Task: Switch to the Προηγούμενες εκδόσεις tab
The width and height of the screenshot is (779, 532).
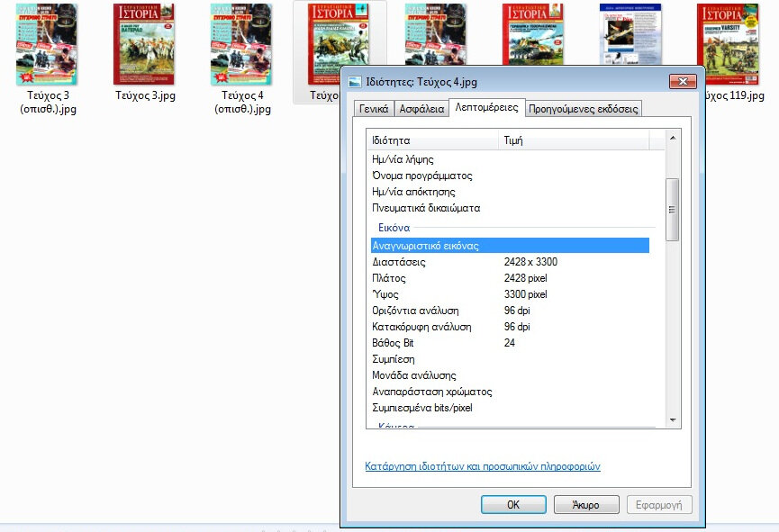Action: click(x=583, y=109)
